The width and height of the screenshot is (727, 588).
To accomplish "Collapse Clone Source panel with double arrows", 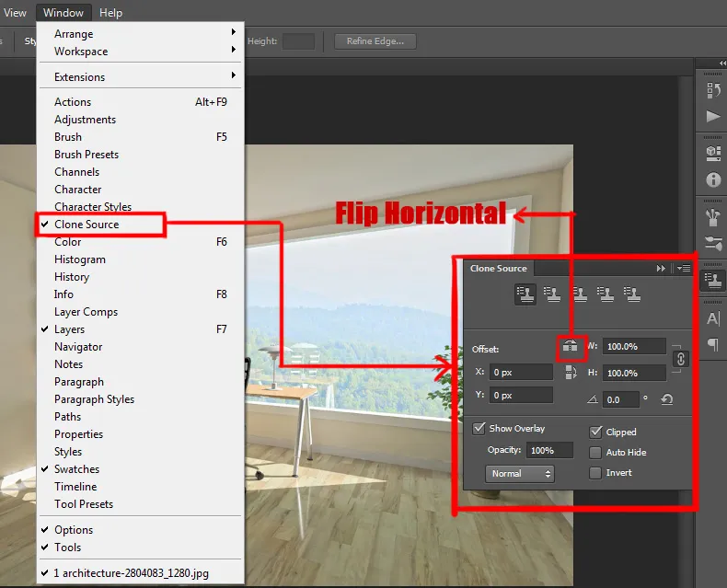I will coord(661,268).
